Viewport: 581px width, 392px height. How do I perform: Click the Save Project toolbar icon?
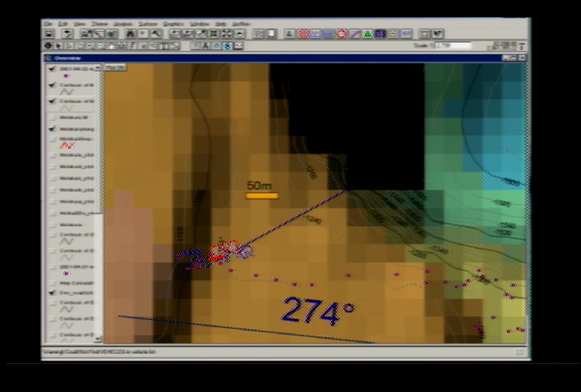(x=49, y=34)
